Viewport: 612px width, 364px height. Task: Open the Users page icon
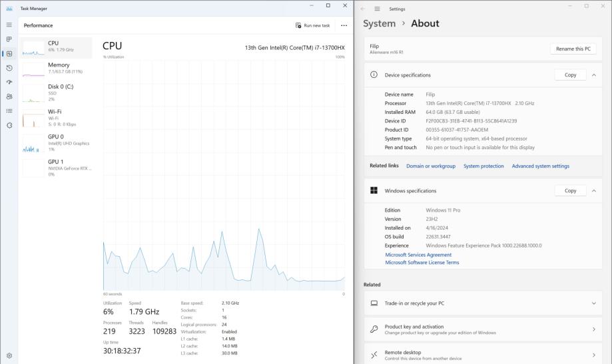(9, 96)
